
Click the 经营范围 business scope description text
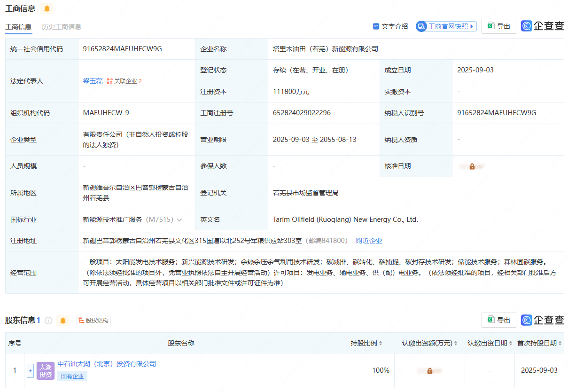(319, 272)
